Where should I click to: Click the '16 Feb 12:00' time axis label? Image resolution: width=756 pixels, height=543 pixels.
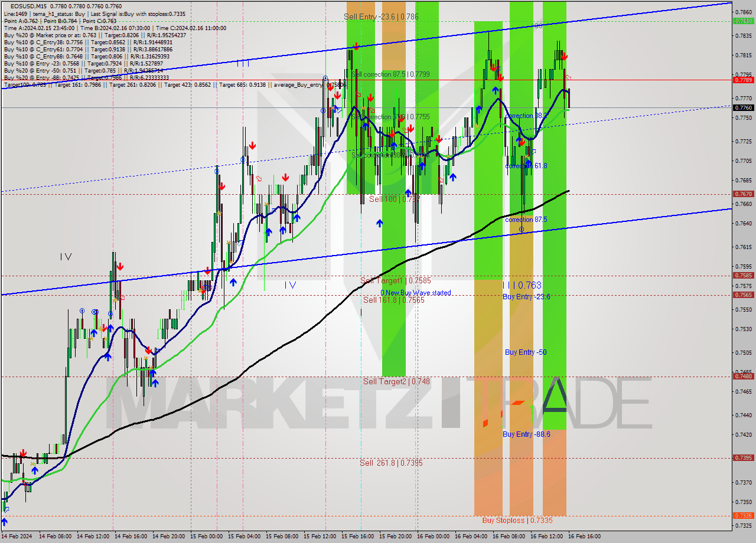(546, 537)
